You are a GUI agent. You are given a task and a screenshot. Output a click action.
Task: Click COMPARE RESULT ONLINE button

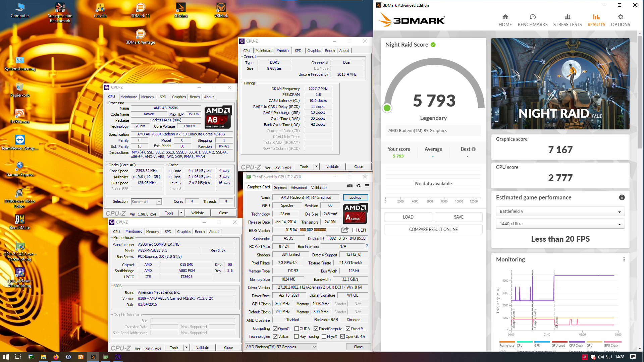[433, 229]
